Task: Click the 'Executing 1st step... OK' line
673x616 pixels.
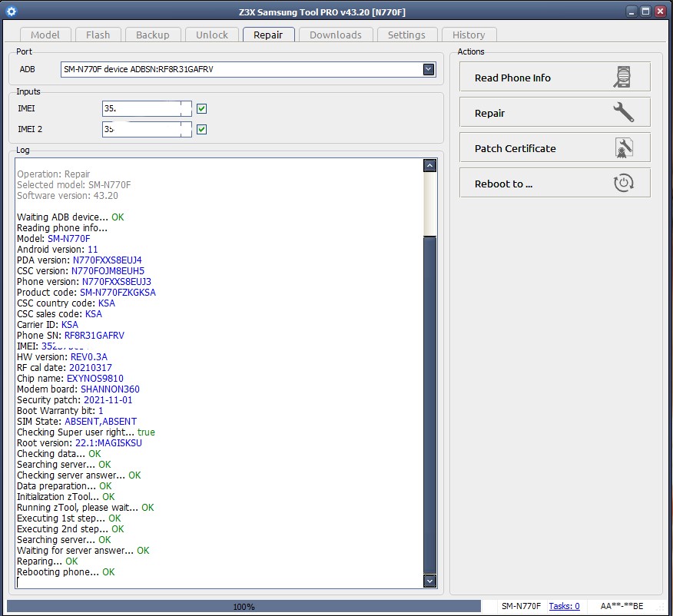Action: coord(68,518)
